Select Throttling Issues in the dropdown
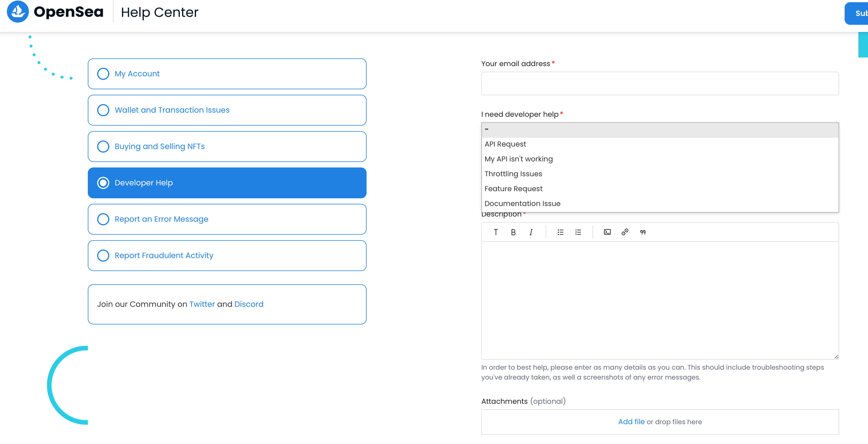 [x=513, y=174]
